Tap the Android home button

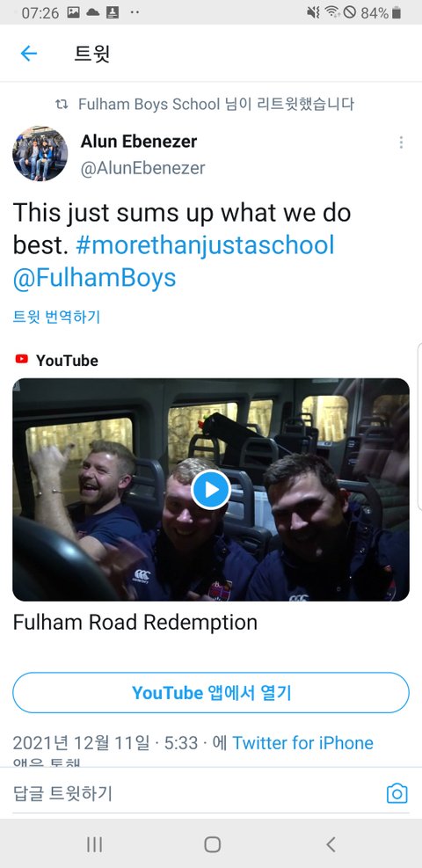(x=213, y=844)
